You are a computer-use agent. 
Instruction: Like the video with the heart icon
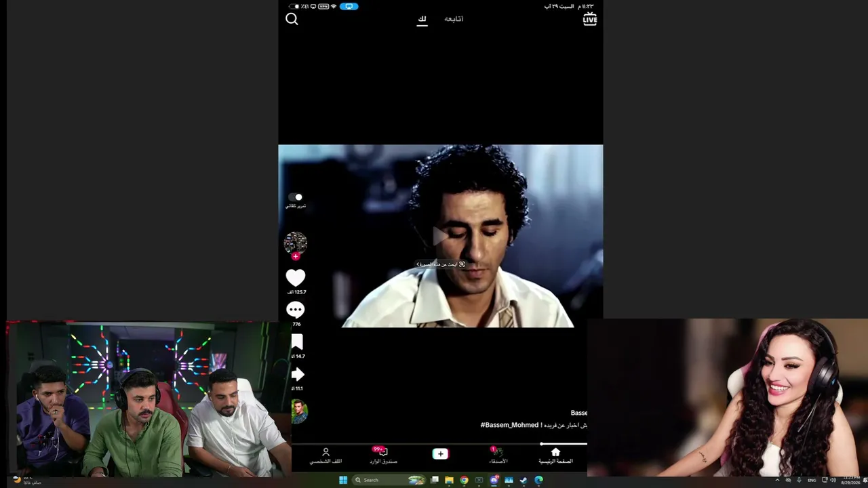click(296, 277)
